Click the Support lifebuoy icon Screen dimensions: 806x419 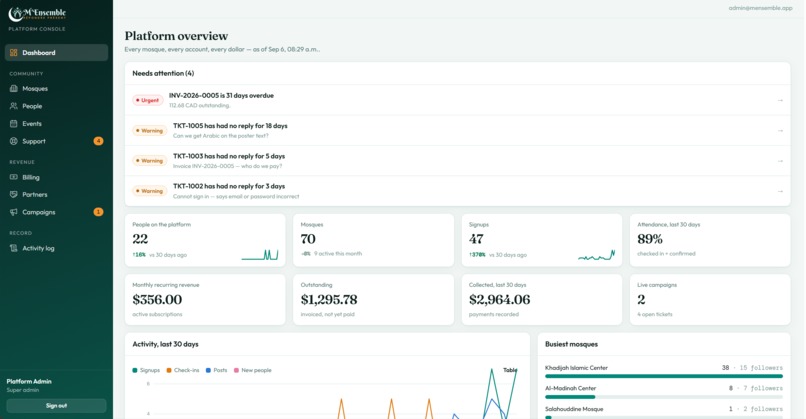point(14,141)
